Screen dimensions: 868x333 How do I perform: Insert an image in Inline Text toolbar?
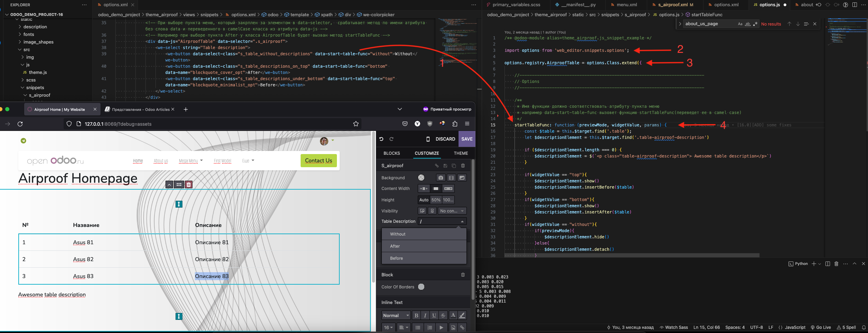453,327
